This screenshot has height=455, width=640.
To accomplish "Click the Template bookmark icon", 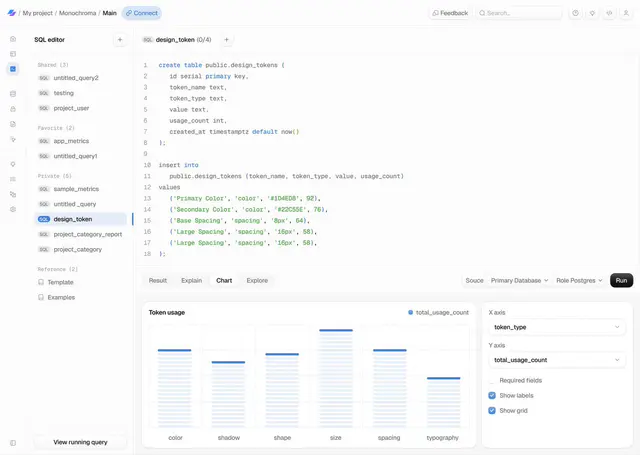I will [x=41, y=282].
